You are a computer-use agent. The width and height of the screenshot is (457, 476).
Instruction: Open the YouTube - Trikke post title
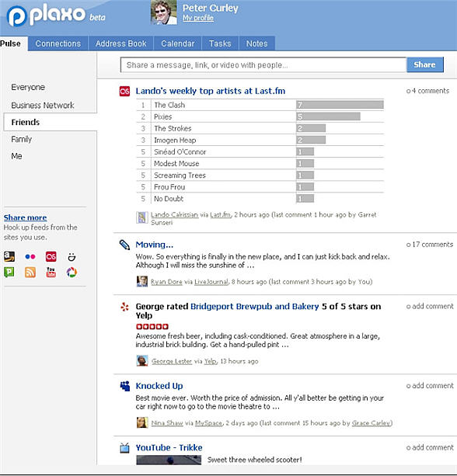coord(169,448)
